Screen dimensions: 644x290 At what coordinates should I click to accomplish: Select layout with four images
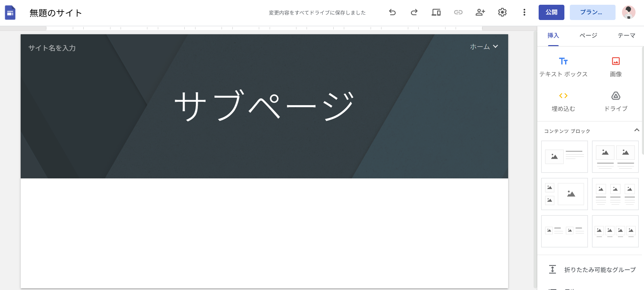(x=615, y=231)
